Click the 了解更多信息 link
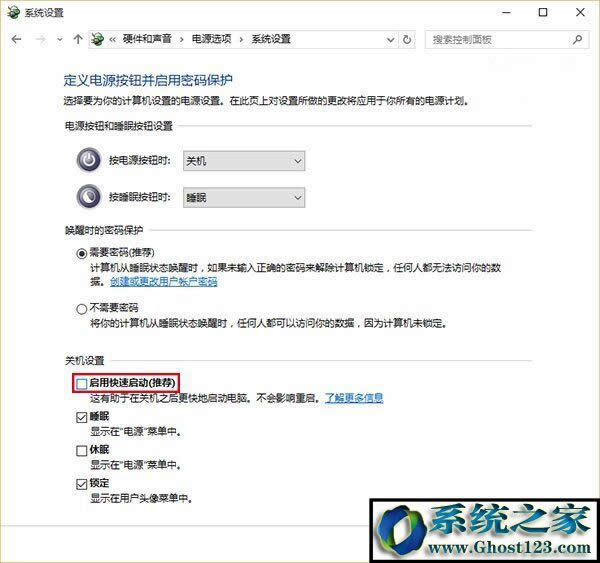Screen dimensions: 600x563 click(x=354, y=398)
